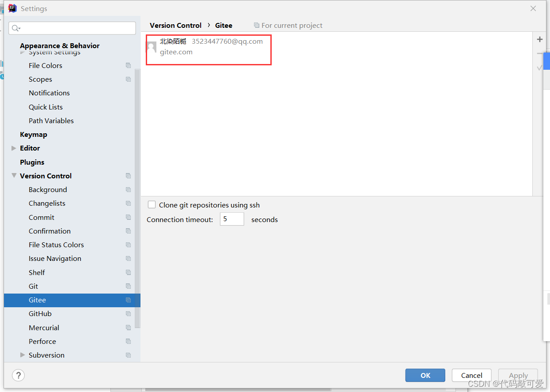Select Path Variables in the settings tree
The width and height of the screenshot is (550, 392).
coord(51,121)
